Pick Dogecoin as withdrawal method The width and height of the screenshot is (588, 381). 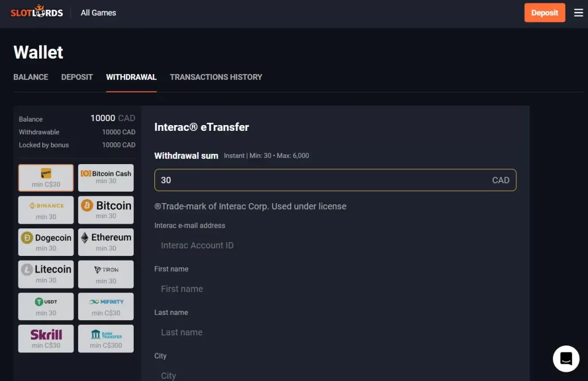coord(46,242)
